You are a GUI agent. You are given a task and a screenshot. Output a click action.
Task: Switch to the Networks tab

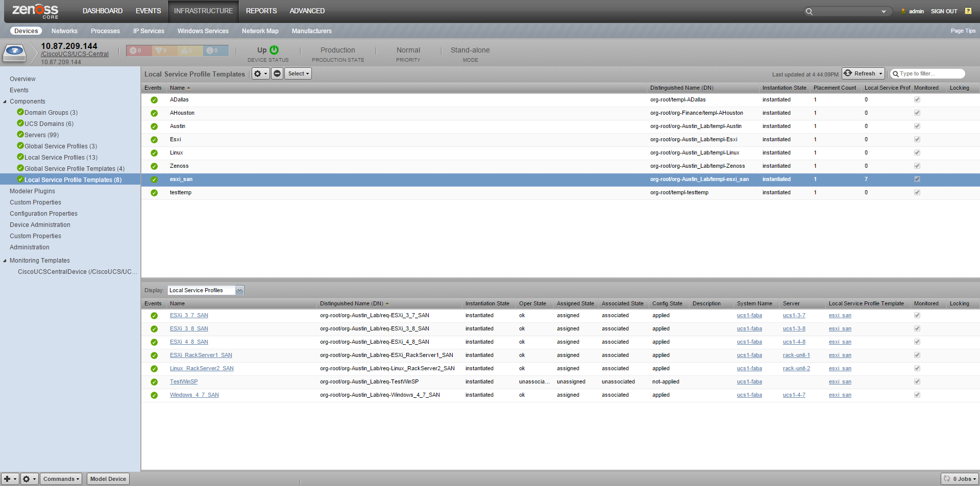click(x=64, y=31)
